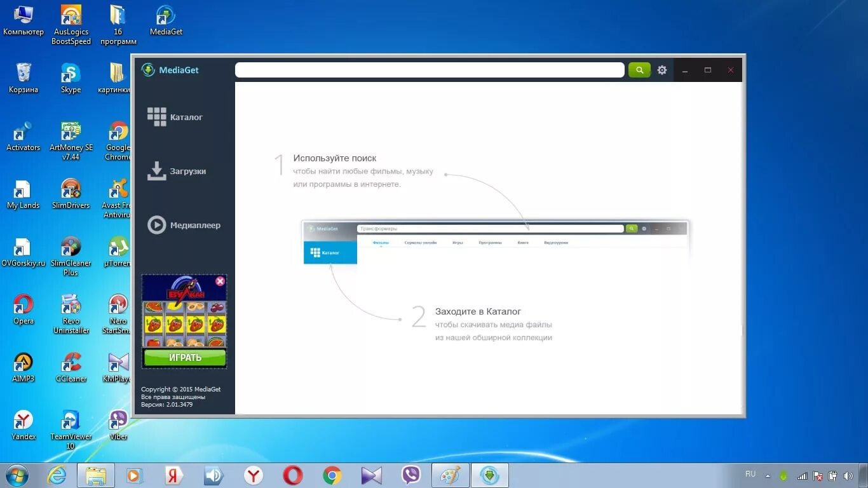Click the green ИГРАТЬ button
868x488 pixels.
(x=185, y=358)
